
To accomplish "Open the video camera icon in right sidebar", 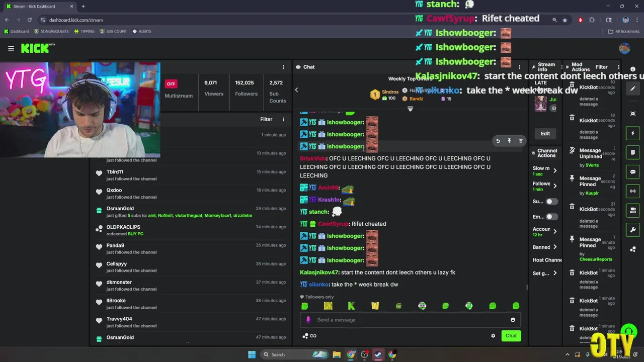I will pyautogui.click(x=633, y=210).
